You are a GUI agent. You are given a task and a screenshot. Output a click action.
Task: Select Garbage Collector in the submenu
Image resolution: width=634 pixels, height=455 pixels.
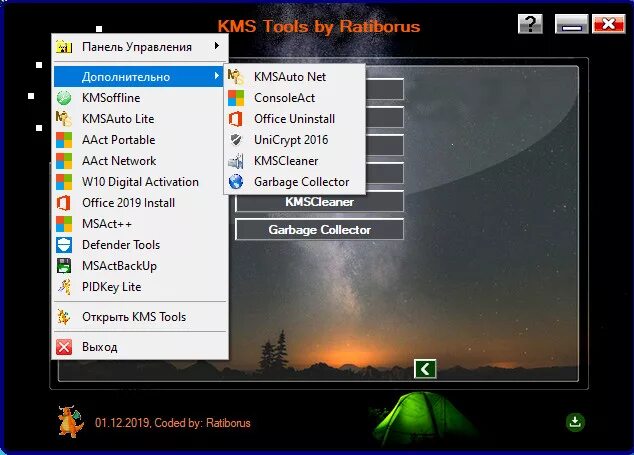coord(294,182)
